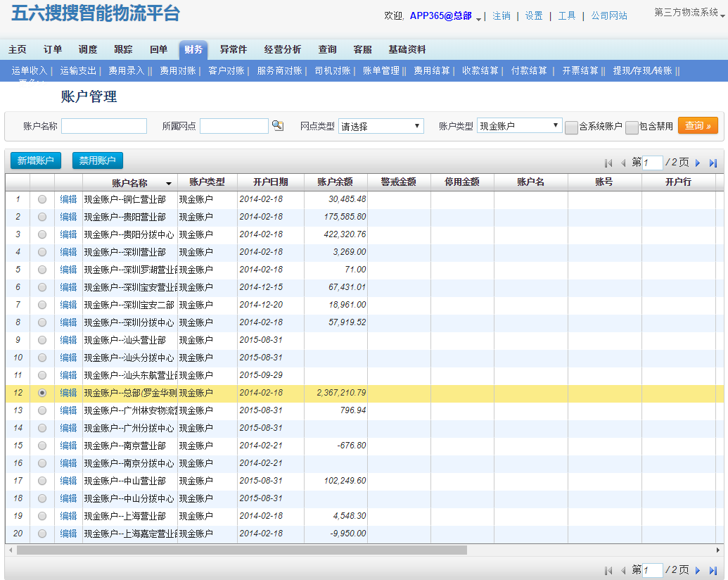Image resolution: width=728 pixels, height=580 pixels.
Task: Open the 经营分析 tab
Action: click(282, 50)
